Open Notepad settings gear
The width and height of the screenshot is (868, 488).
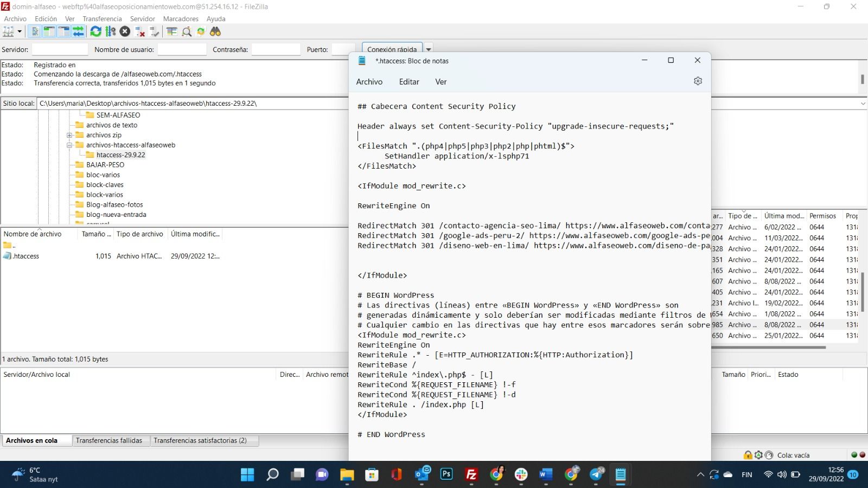coord(698,81)
